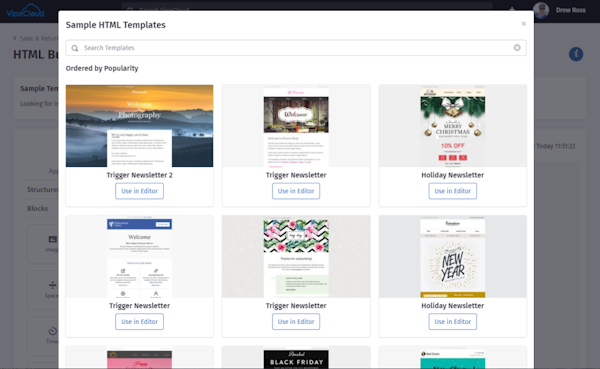The width and height of the screenshot is (600, 369).
Task: Open the Blocks tab in the builder sidebar
Action: coord(38,209)
